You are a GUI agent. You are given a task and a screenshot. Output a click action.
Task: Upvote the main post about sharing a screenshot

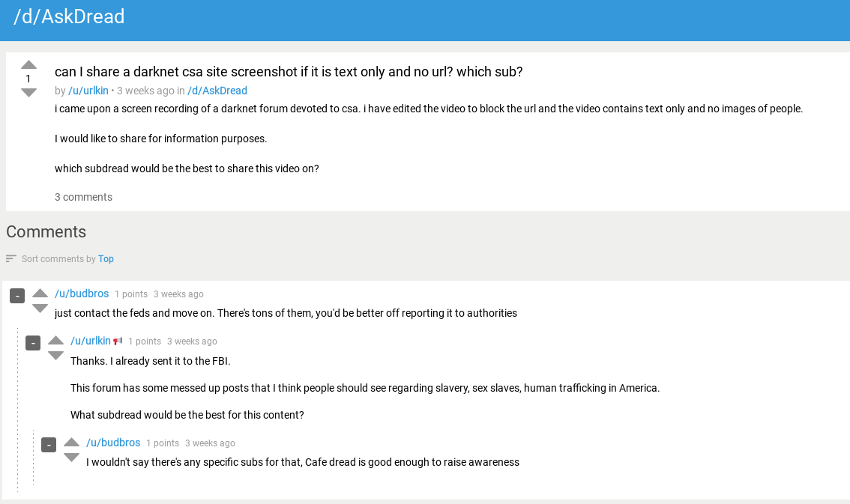point(28,64)
